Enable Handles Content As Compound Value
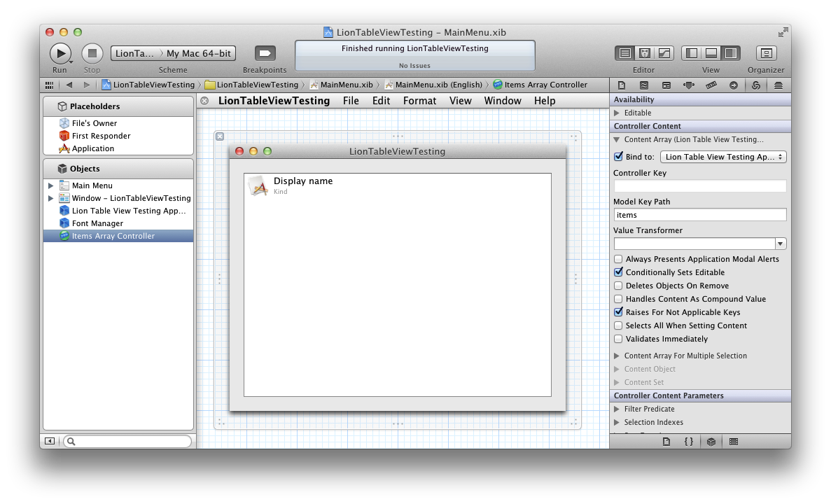Image resolution: width=831 pixels, height=504 pixels. [618, 299]
